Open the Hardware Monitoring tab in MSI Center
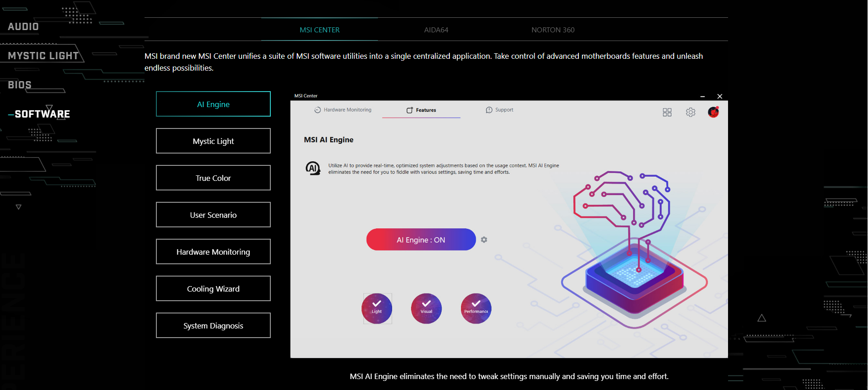Image resolution: width=868 pixels, height=390 pixels. [343, 110]
